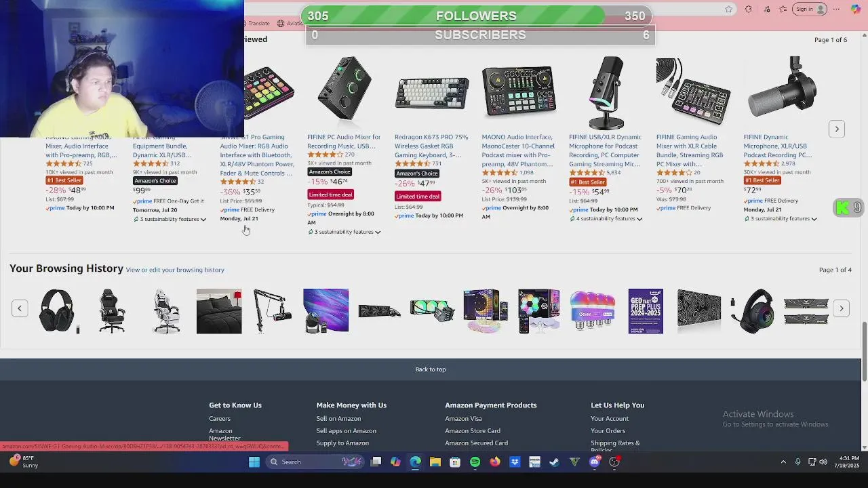Open Supply to Amazon footer link
868x488 pixels.
(x=342, y=443)
